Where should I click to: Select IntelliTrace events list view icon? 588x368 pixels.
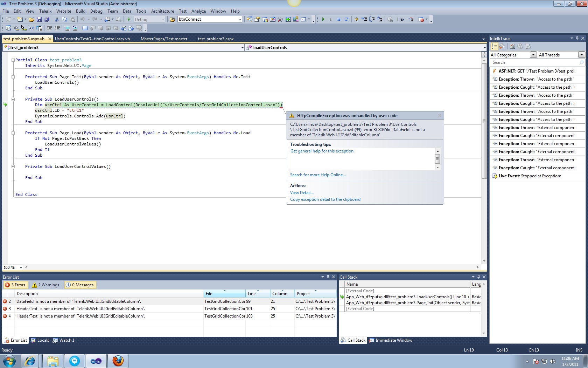[494, 46]
